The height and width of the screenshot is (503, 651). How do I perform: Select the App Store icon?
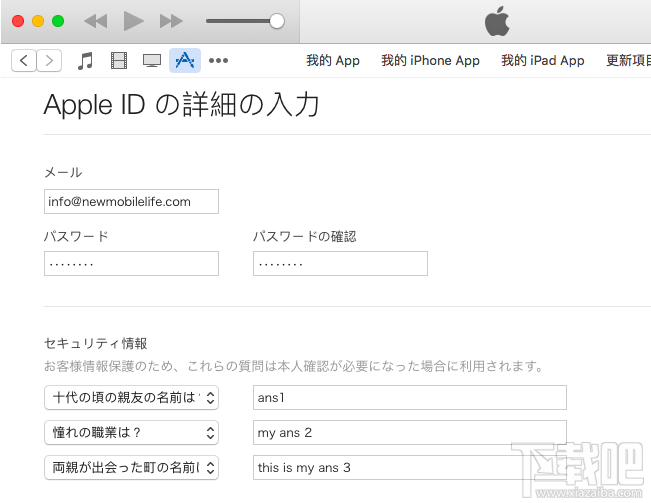coord(185,61)
